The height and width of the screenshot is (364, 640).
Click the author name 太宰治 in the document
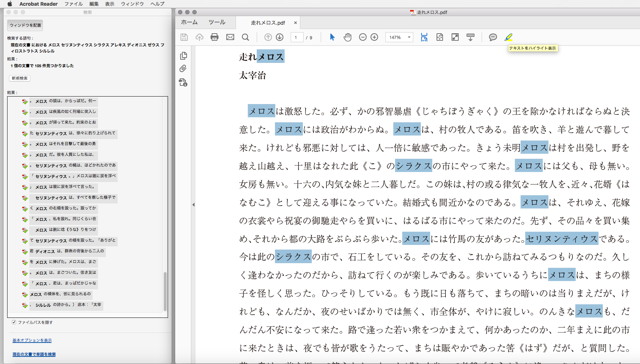pyautogui.click(x=252, y=75)
